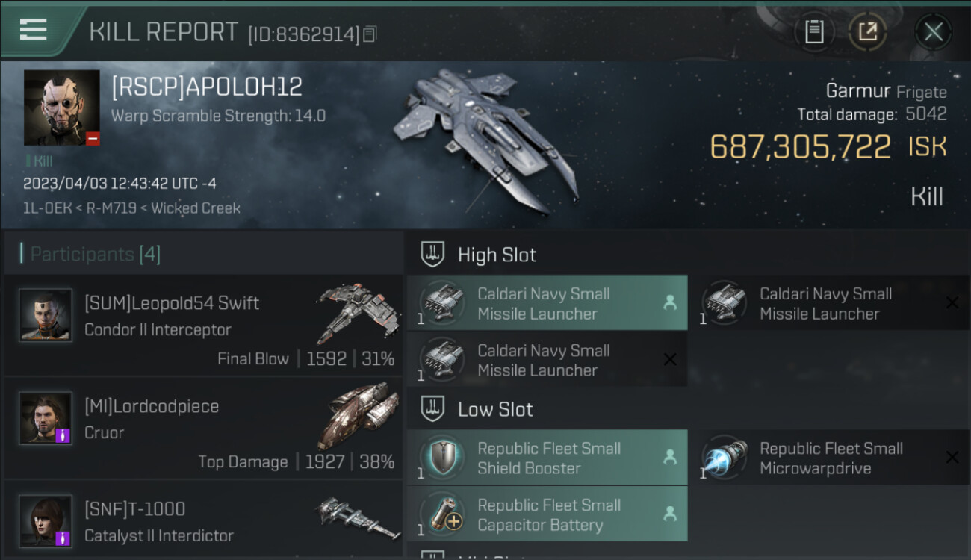Open the clipboard report icon
This screenshot has height=560, width=971.
click(x=814, y=31)
